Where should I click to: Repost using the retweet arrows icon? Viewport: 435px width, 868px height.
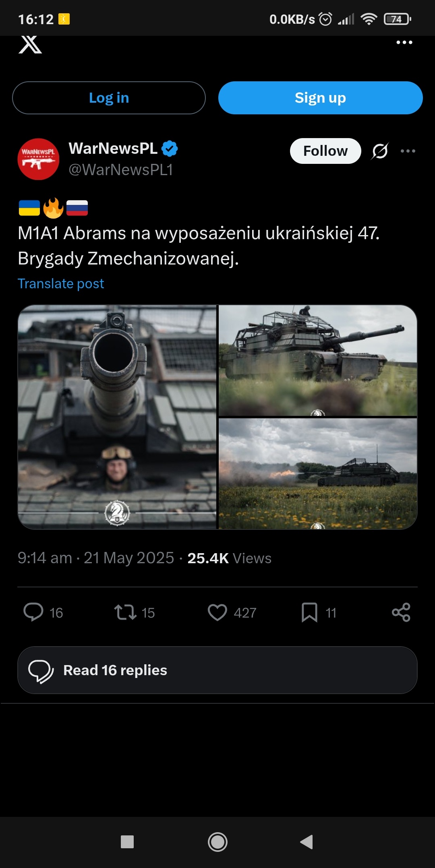[x=125, y=612]
